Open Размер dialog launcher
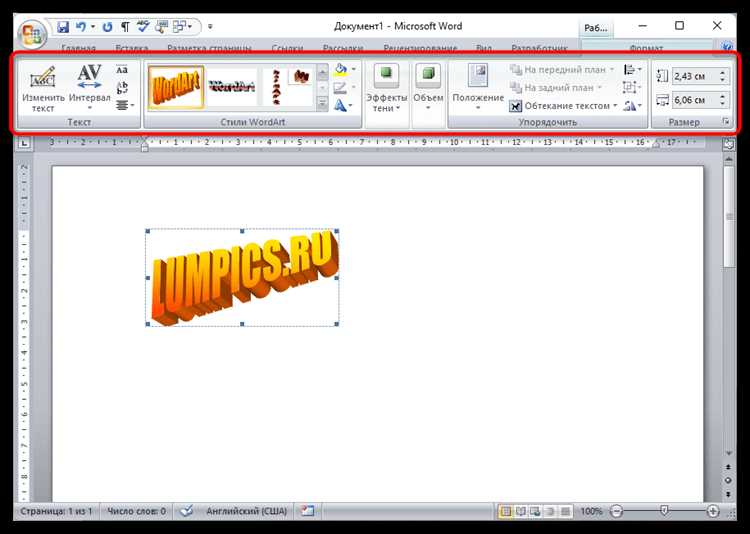 (726, 122)
